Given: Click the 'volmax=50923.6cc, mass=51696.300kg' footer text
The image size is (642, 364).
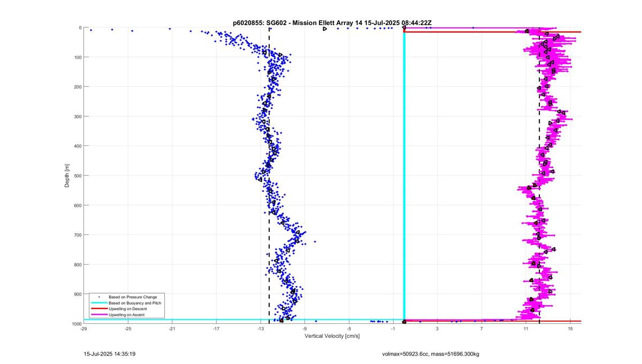Looking at the screenshot, I should pos(431,354).
